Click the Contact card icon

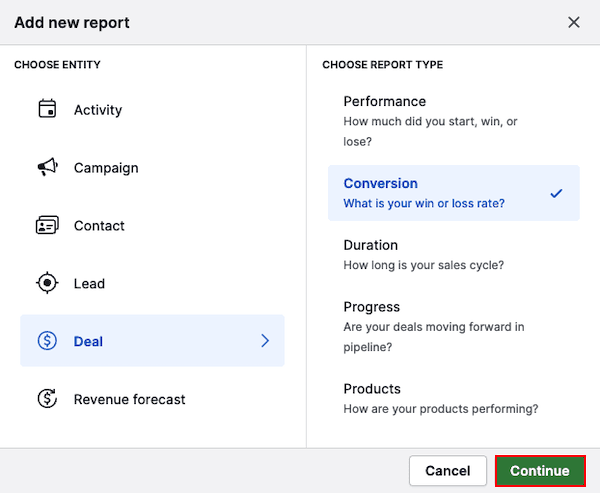[47, 226]
